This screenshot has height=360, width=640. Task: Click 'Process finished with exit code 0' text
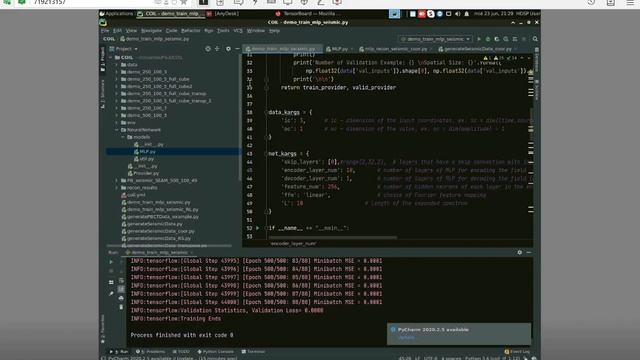coord(182,335)
